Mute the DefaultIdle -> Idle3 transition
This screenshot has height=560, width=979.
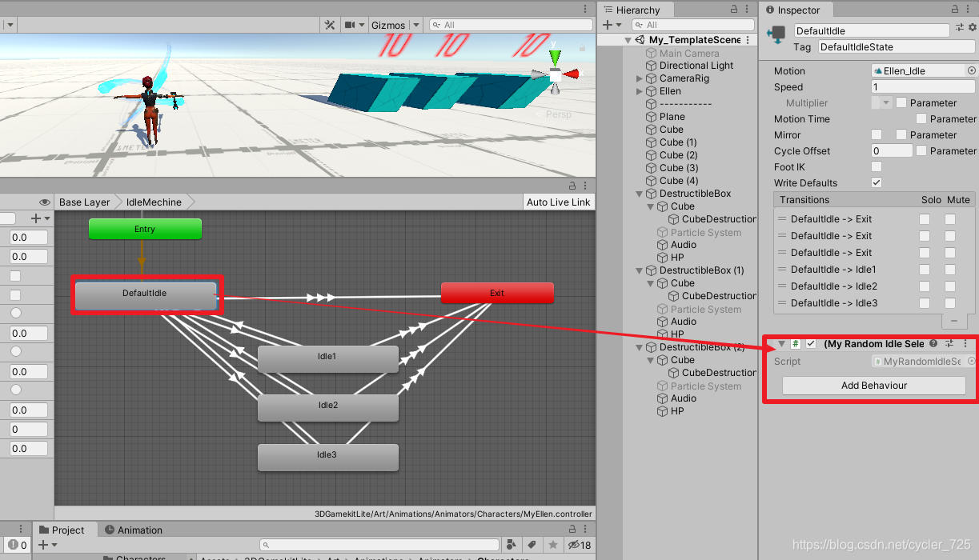coord(950,303)
